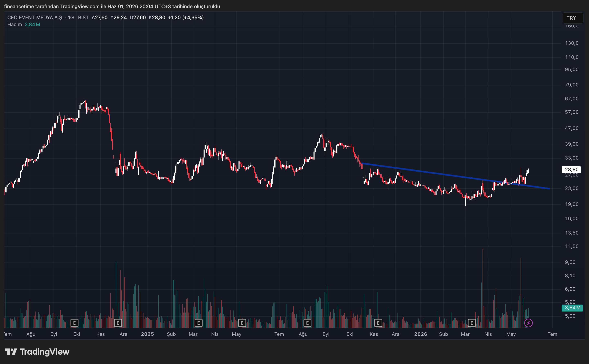The width and height of the screenshot is (589, 364).
Task: Click the green 3,84 M volume axis label
Action: [572, 308]
